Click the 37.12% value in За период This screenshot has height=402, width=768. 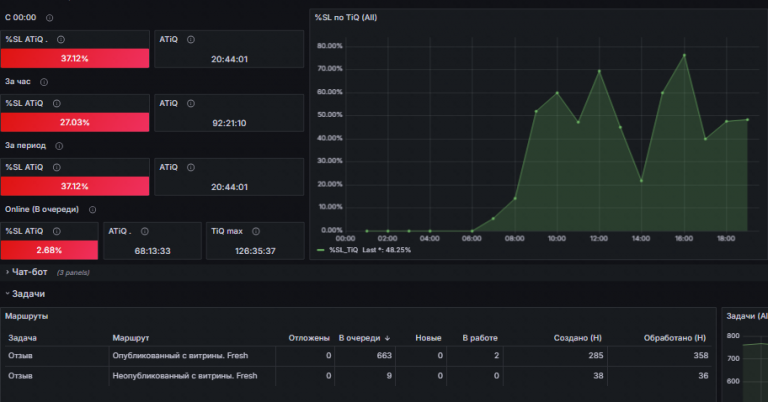coord(74,187)
